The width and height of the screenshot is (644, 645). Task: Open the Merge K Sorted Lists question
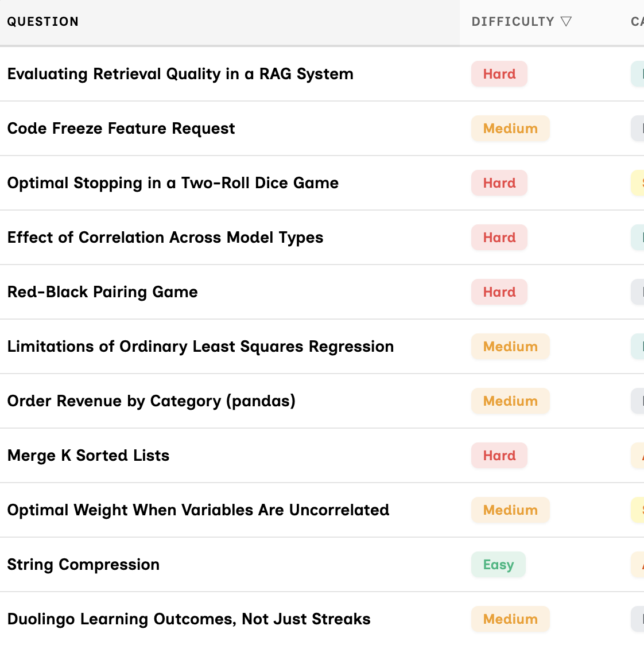88,456
